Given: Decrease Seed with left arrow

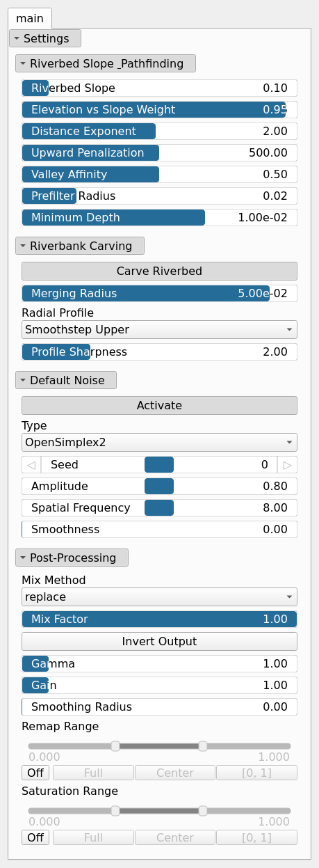Looking at the screenshot, I should pyautogui.click(x=31, y=464).
